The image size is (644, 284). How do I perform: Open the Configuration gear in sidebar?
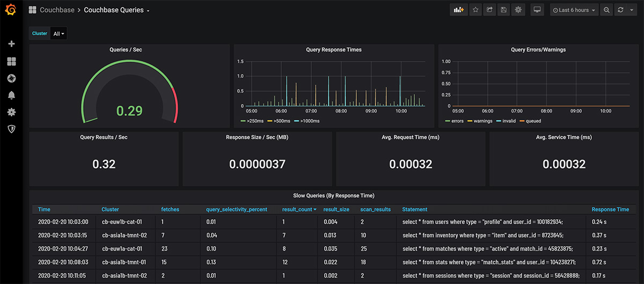click(x=11, y=112)
